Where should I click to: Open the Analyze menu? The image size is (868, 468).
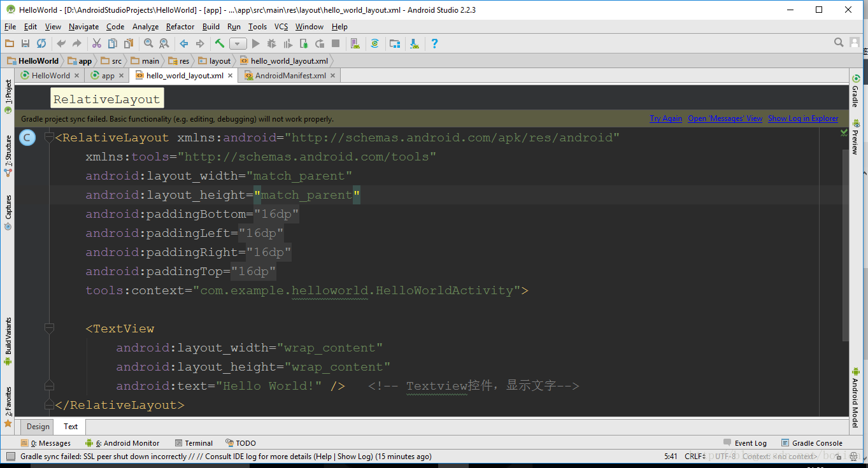click(145, 27)
